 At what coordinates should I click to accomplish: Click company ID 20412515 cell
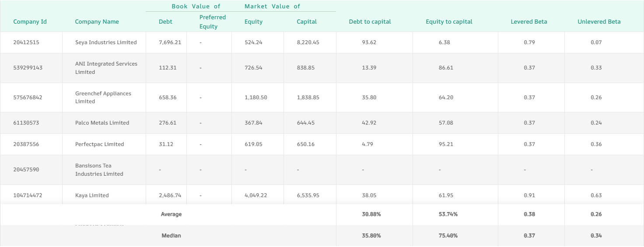tap(26, 42)
